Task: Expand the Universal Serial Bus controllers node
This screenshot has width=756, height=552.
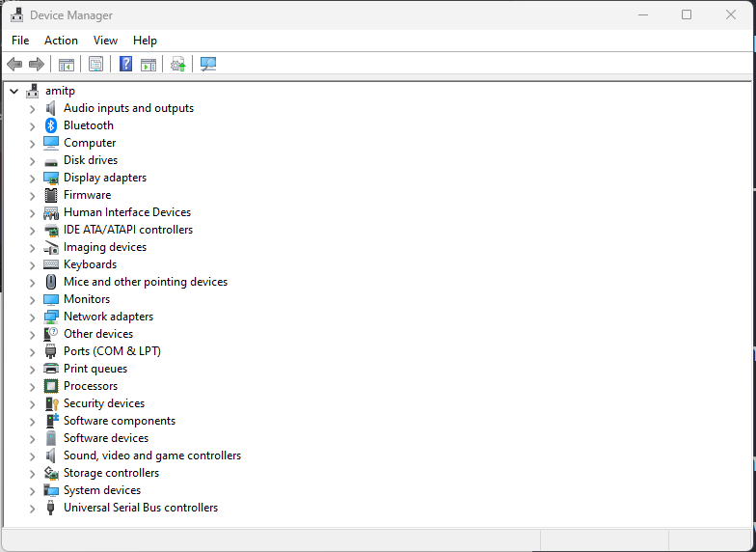Action: pos(33,509)
